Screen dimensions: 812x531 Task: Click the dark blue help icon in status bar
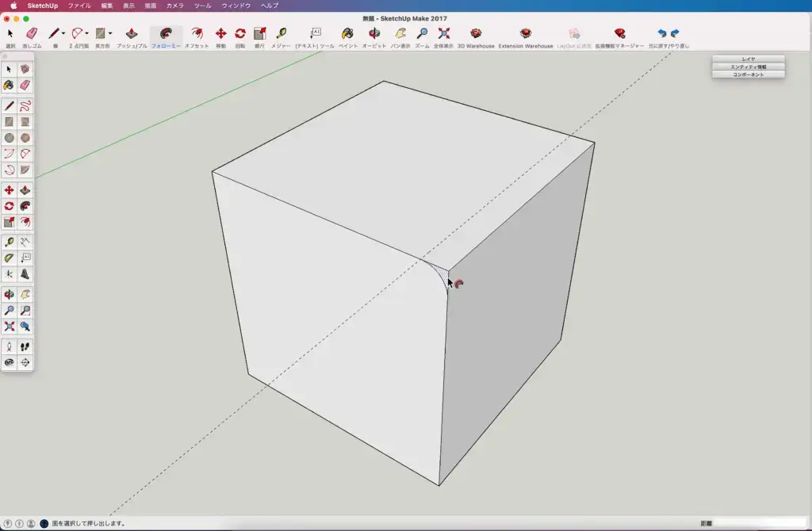click(44, 524)
